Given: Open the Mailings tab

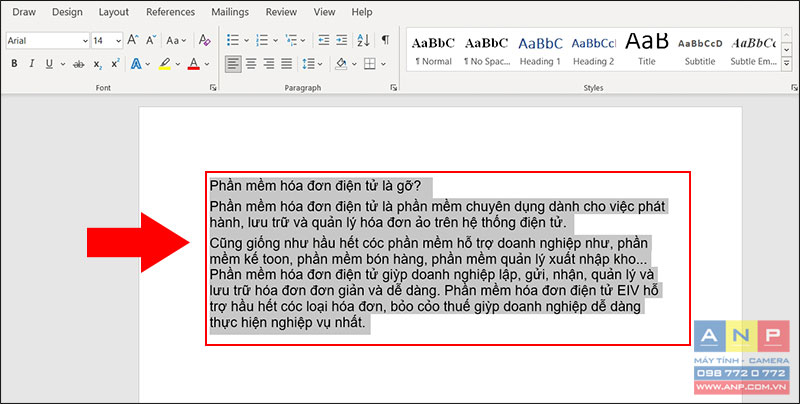Looking at the screenshot, I should pos(230,12).
